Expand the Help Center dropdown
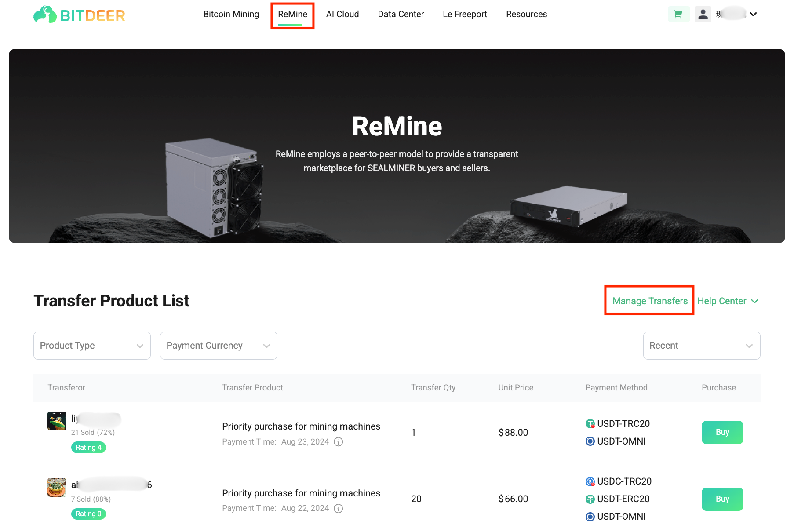This screenshot has width=794, height=532. [728, 301]
